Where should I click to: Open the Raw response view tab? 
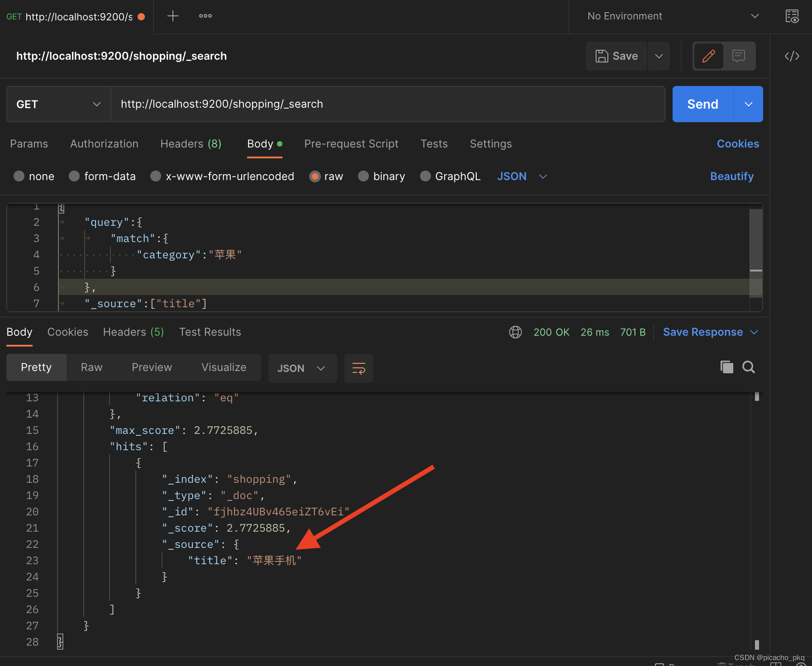91,367
